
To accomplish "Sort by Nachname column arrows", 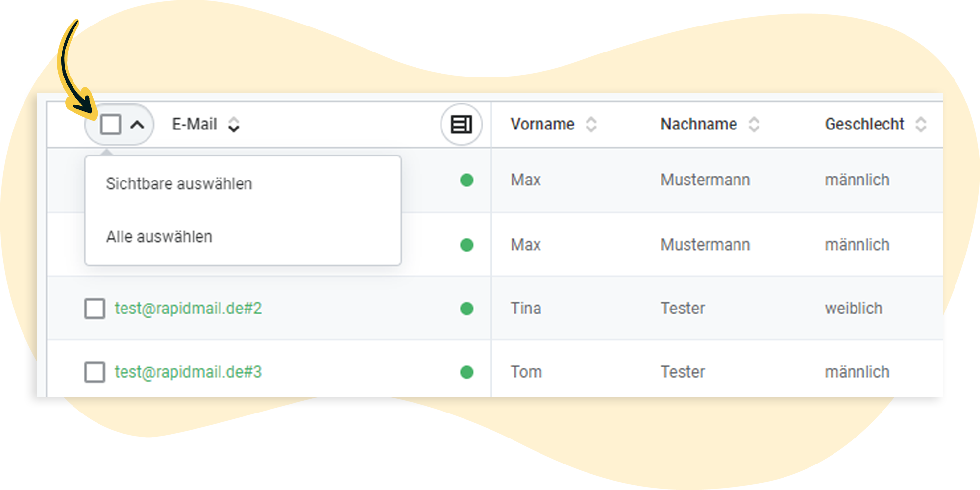I will (x=754, y=125).
